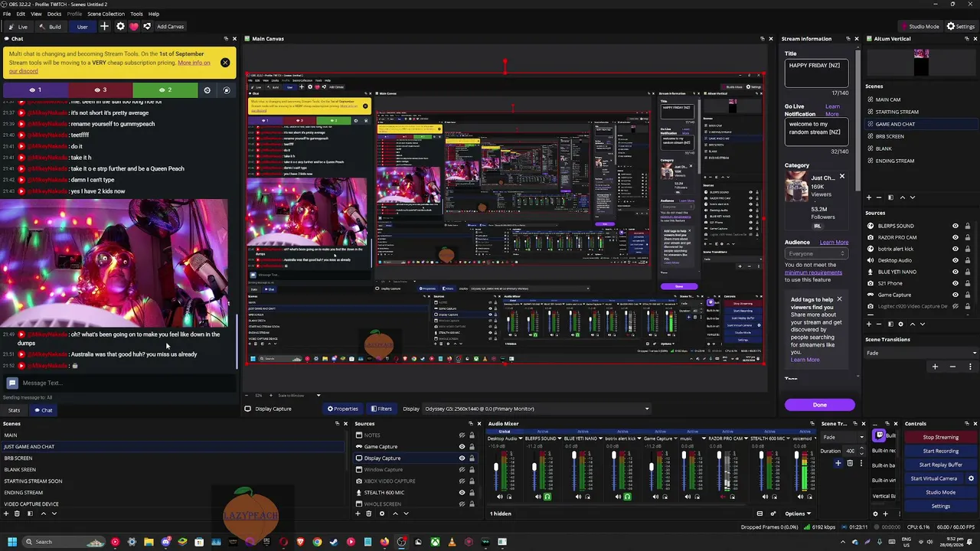The width and height of the screenshot is (980, 551).
Task: Unlock the Display Capture source
Action: (x=472, y=458)
